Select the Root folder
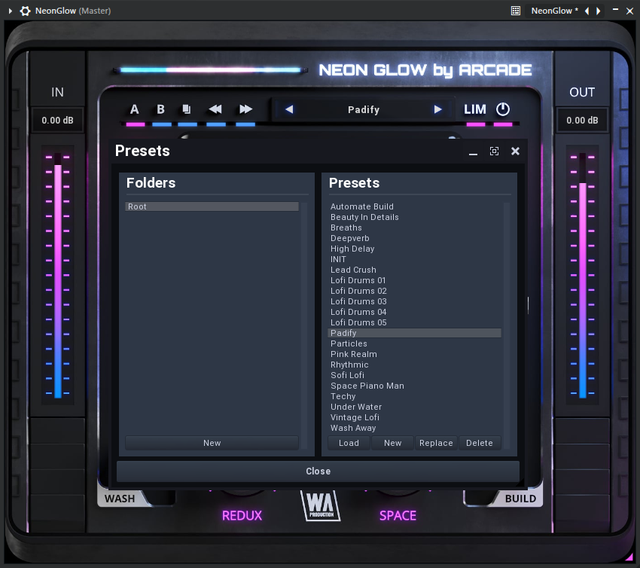Image resolution: width=640 pixels, height=568 pixels. click(212, 207)
